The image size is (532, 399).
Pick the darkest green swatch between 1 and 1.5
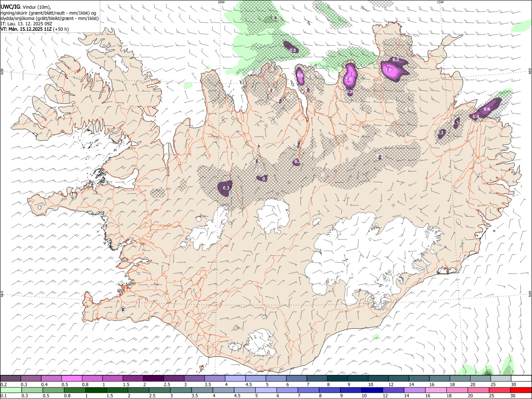[96, 390]
